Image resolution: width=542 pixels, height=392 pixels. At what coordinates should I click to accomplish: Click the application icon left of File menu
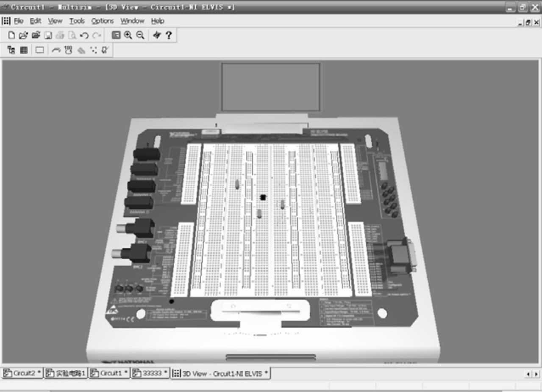click(x=6, y=21)
